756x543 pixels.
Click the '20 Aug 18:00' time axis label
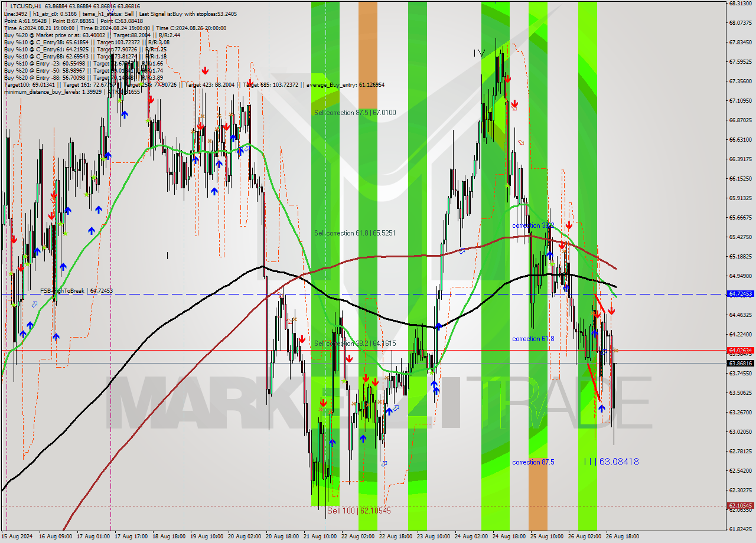(283, 537)
